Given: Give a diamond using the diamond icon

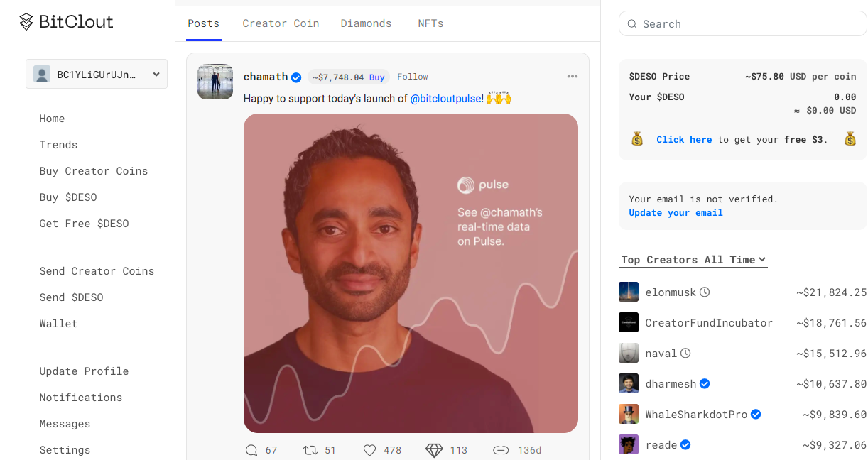Looking at the screenshot, I should 434,450.
